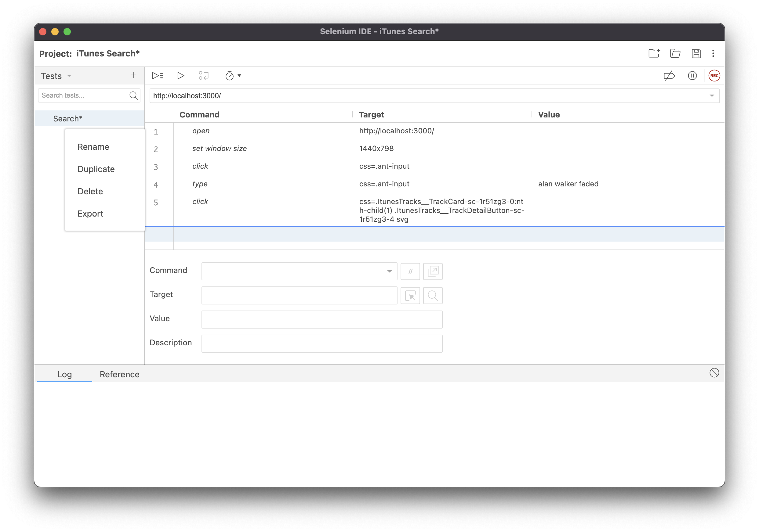Start recording with REC button
The image size is (759, 532).
pos(714,76)
